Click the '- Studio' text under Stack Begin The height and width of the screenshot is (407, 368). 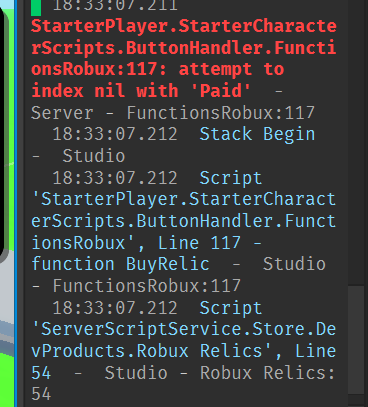coord(78,156)
